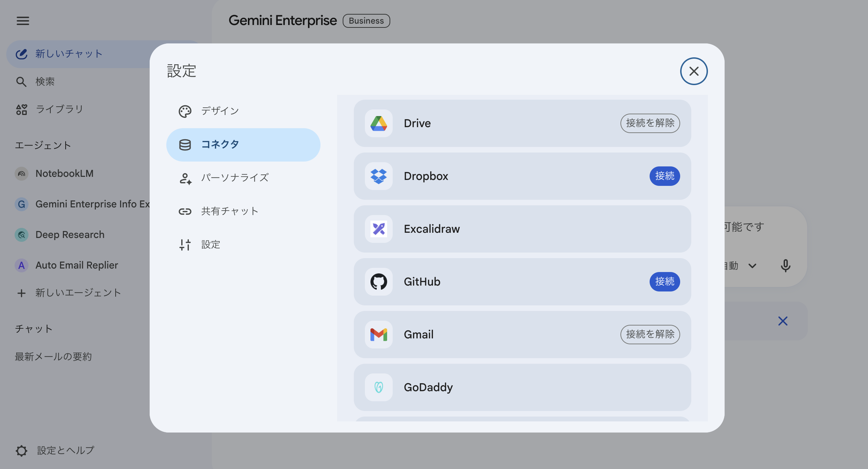Disconnect Drive with 接続を解除 button

pyautogui.click(x=650, y=123)
